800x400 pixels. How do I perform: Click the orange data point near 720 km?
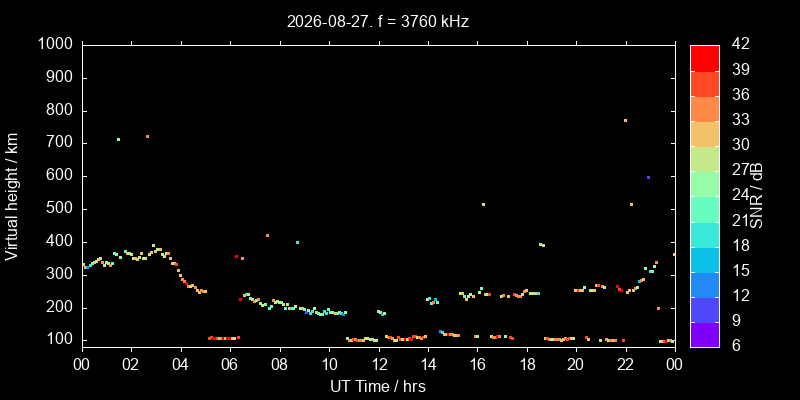click(x=147, y=136)
